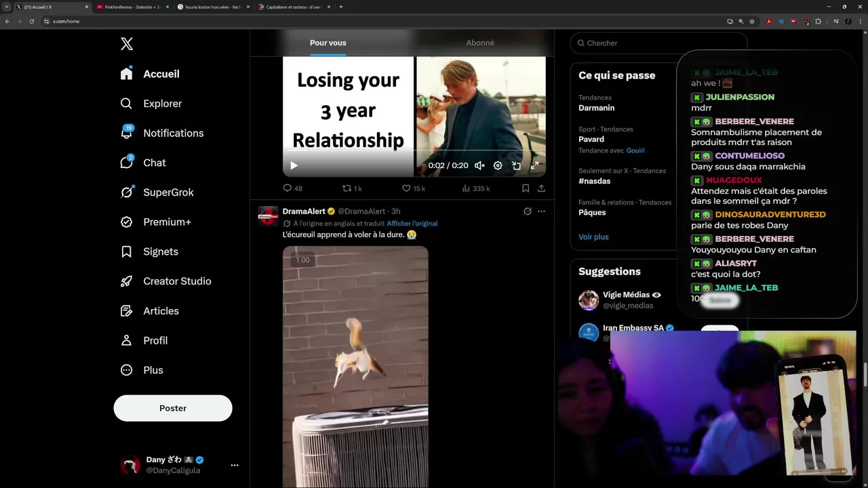Open the Explorer search icon

click(x=126, y=104)
